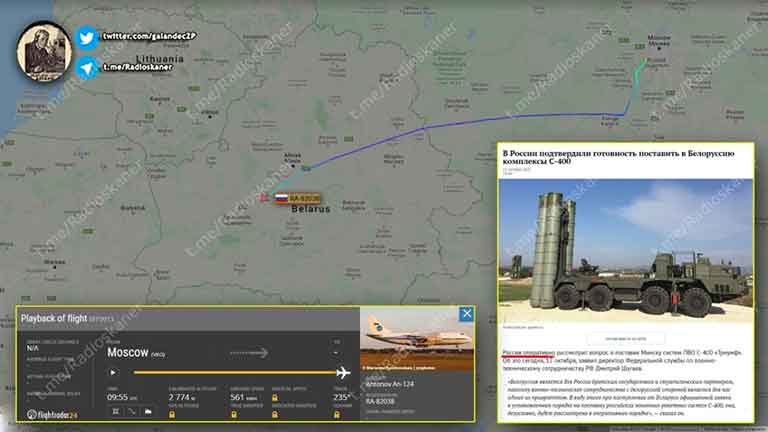Click the lock icon under calibrated altitude
The width and height of the screenshot is (768, 432).
coord(172,414)
